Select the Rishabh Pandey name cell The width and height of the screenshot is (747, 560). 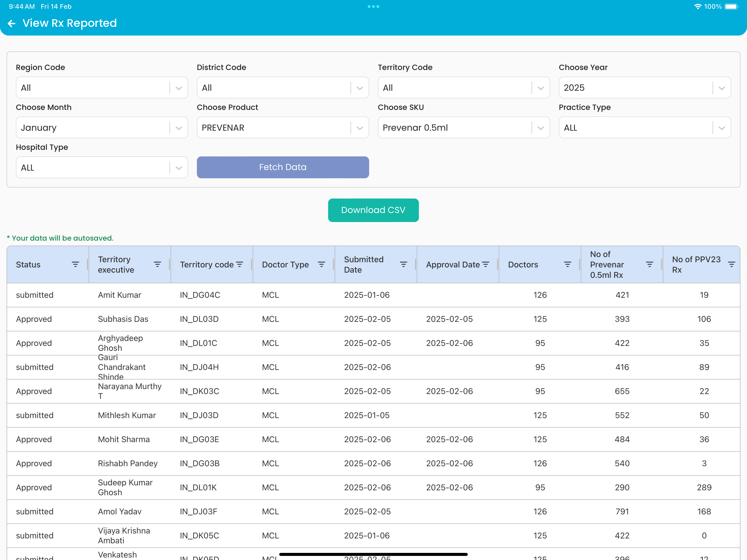tap(128, 463)
